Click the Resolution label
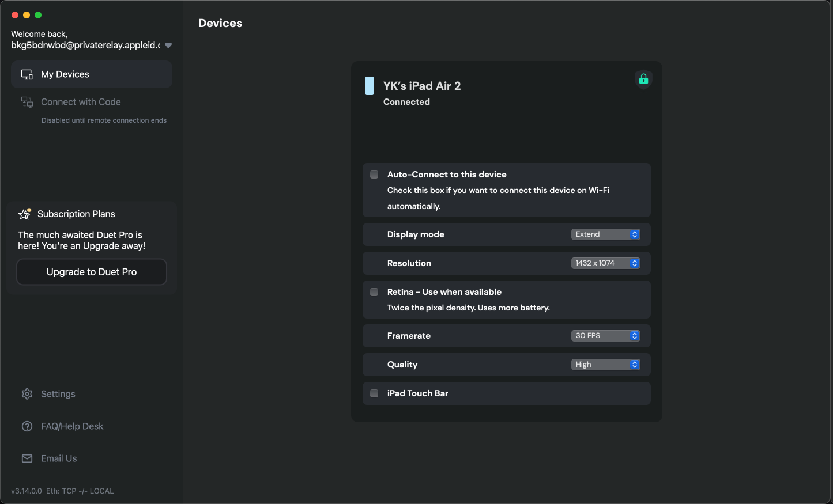The width and height of the screenshot is (833, 504). [409, 263]
